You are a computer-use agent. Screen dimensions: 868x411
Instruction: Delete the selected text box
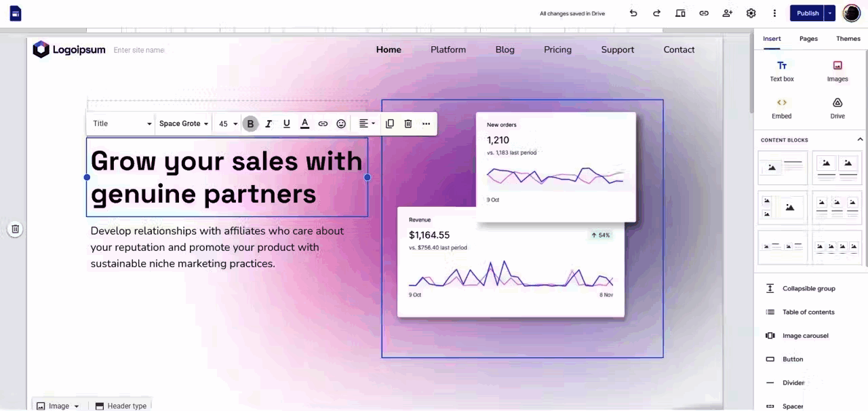[408, 123]
